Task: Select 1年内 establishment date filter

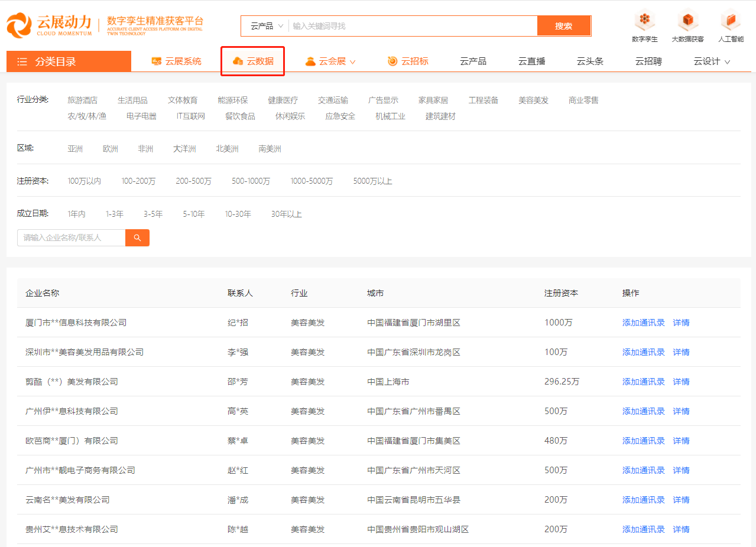Action: (x=76, y=214)
